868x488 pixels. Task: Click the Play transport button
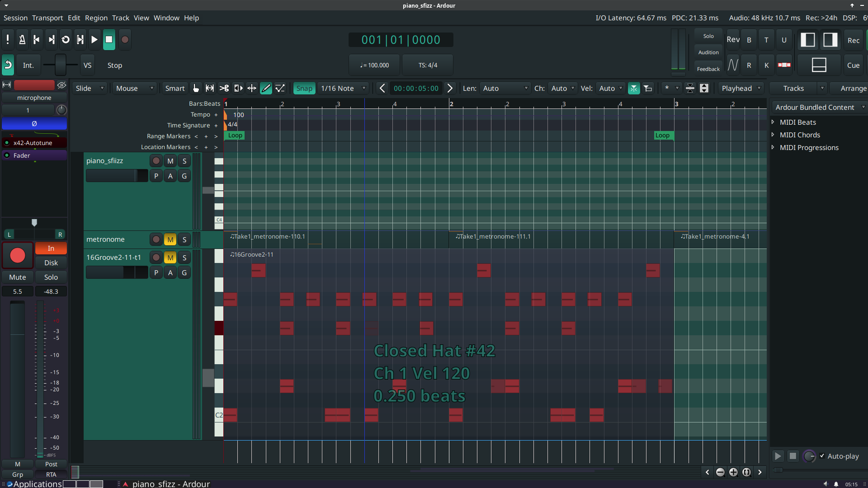[x=94, y=40]
